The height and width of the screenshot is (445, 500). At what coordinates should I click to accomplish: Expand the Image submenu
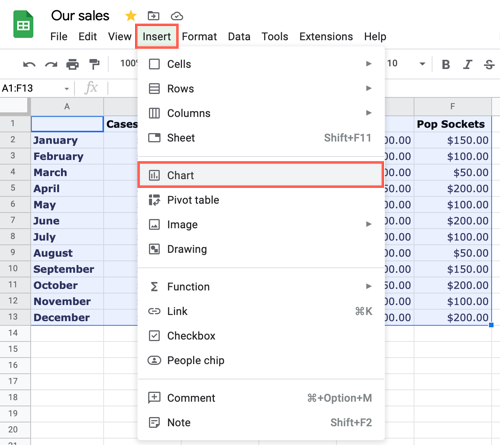tap(261, 224)
